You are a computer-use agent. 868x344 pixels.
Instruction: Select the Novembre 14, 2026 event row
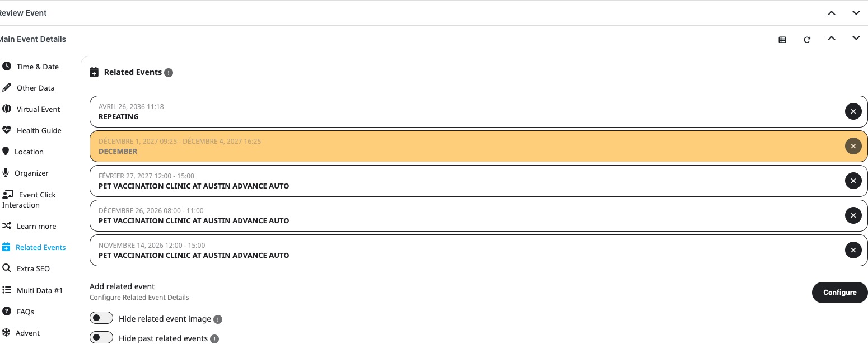pyautogui.click(x=448, y=250)
